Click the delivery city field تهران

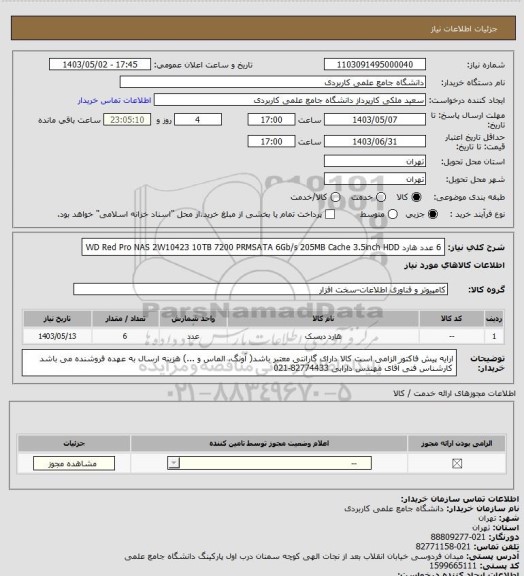click(375, 179)
